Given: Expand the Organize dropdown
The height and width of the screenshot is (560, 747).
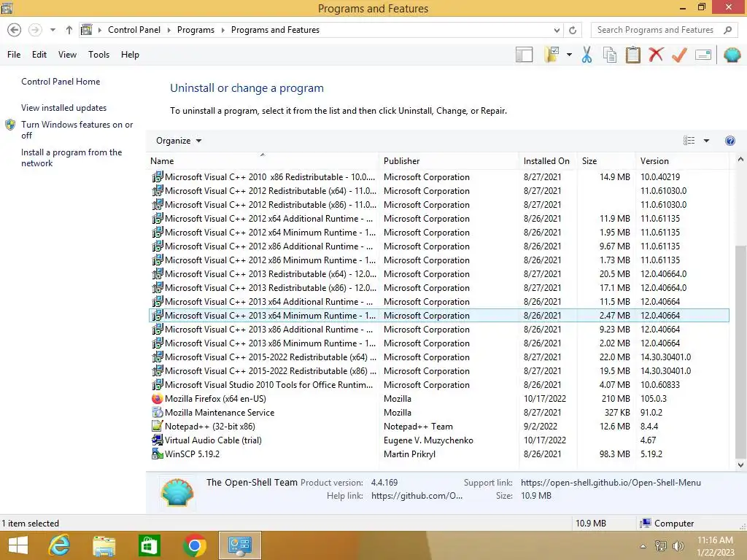Looking at the screenshot, I should point(179,141).
